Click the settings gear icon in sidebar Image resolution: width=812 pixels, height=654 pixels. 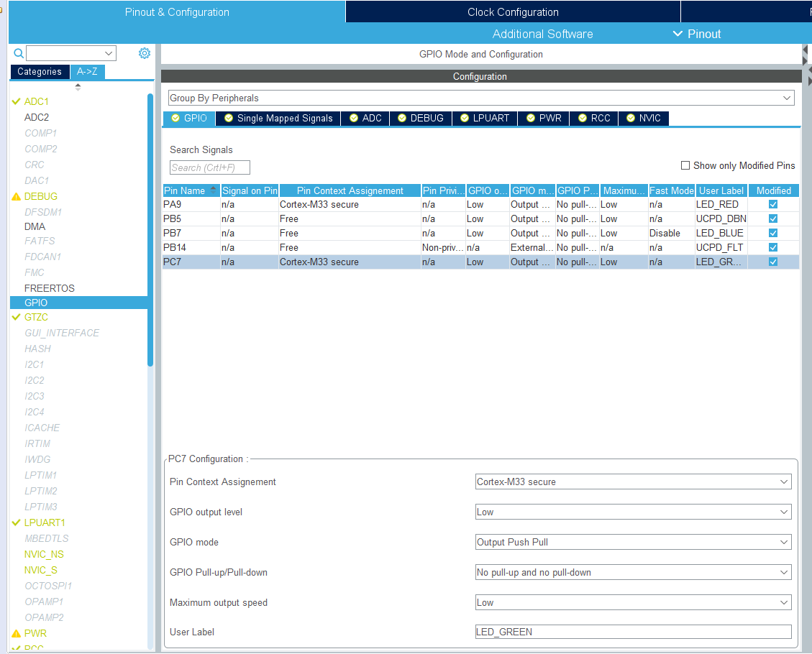(145, 53)
